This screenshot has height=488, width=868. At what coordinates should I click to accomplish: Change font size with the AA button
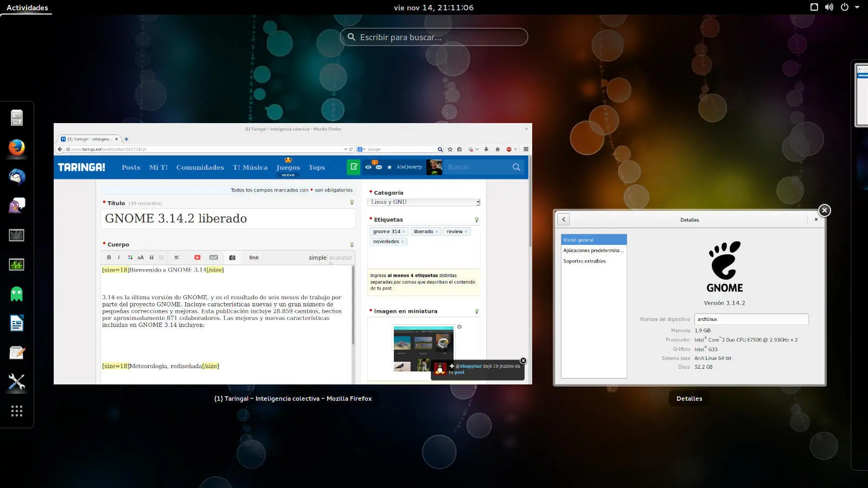141,258
